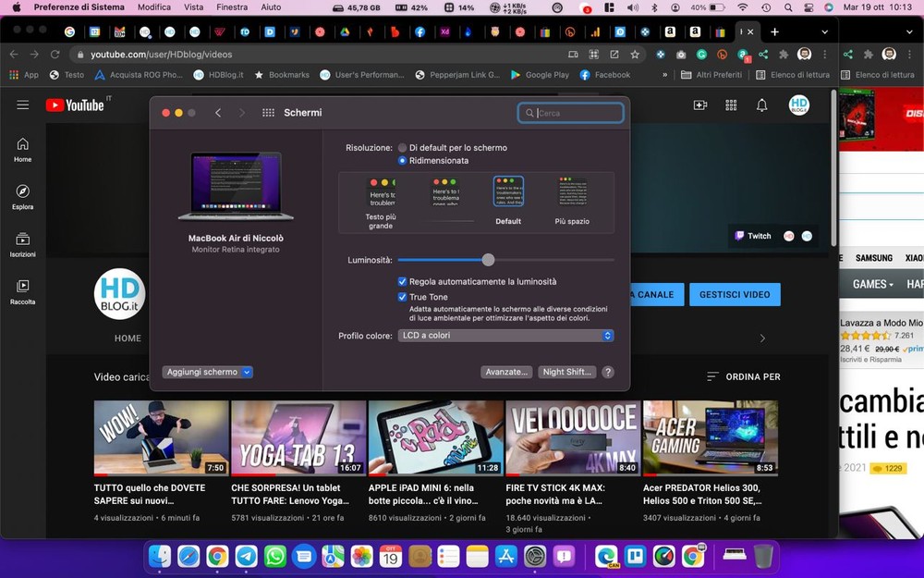Screen dimensions: 924x578
Task: Open WhatsApp from the Dock
Action: [x=275, y=556]
